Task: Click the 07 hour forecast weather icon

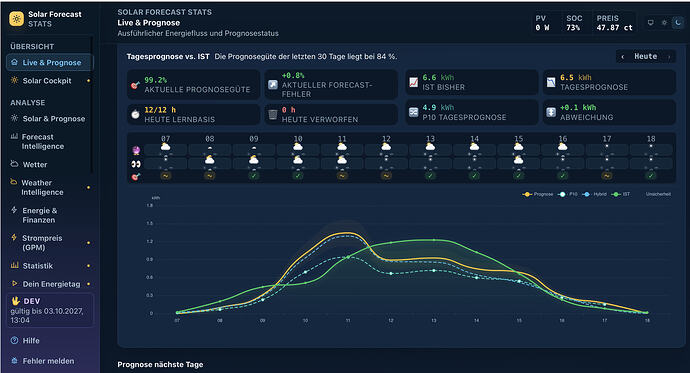Action: point(165,147)
